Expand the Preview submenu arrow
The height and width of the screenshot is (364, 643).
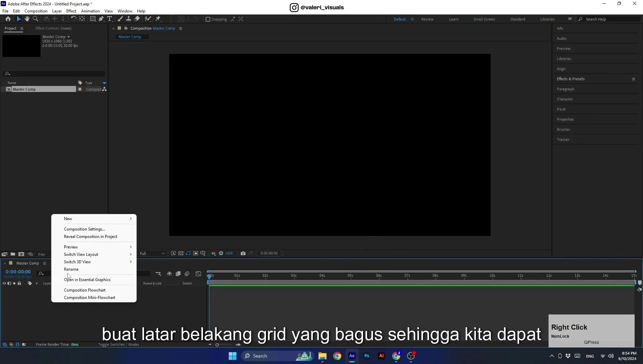[x=131, y=247]
